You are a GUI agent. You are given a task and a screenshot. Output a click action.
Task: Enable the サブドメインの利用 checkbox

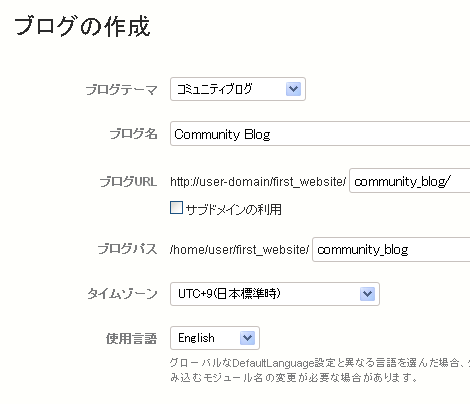click(176, 207)
